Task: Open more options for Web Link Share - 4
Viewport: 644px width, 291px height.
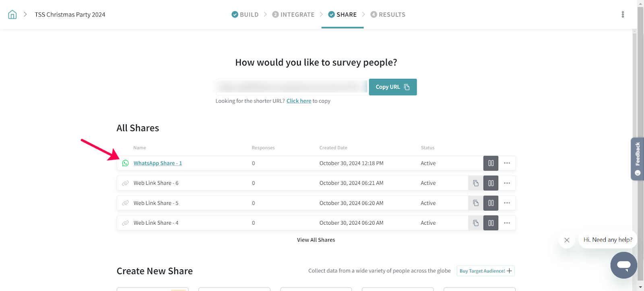Action: [507, 223]
